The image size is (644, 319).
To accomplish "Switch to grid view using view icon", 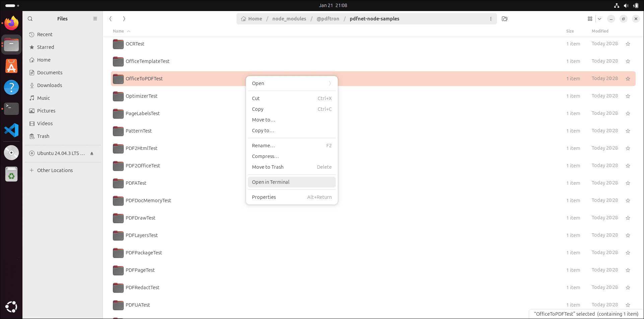I will click(x=590, y=19).
